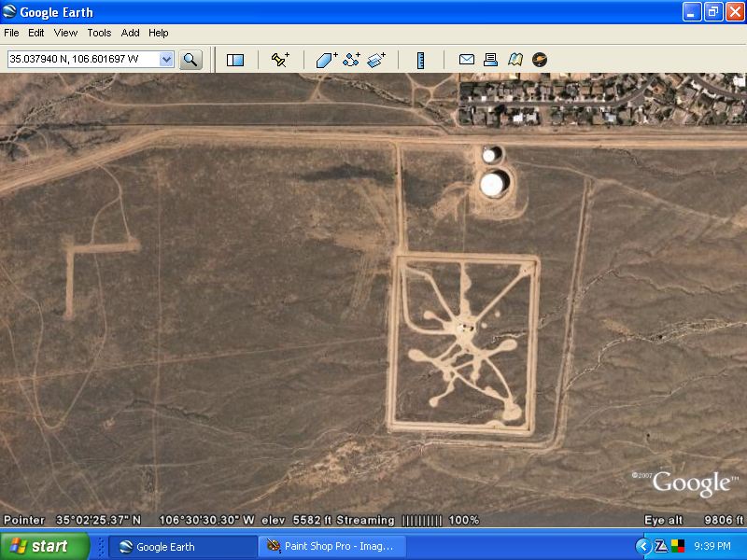Expand hidden system tray icons arrow
747x560 pixels.
pos(643,546)
